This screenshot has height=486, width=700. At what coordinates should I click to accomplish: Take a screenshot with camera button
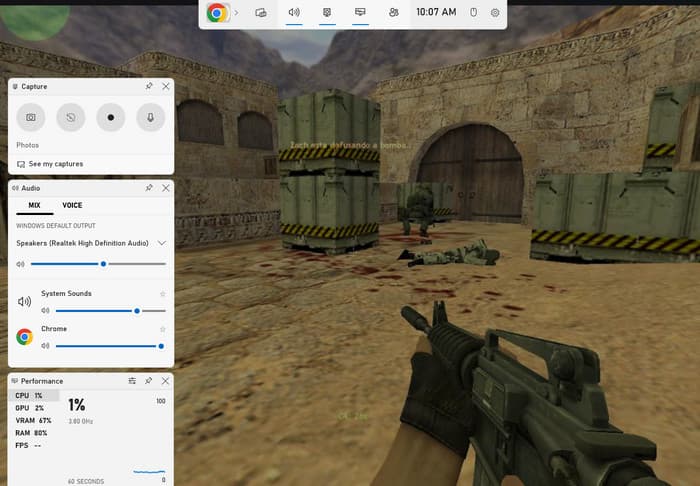(x=31, y=117)
